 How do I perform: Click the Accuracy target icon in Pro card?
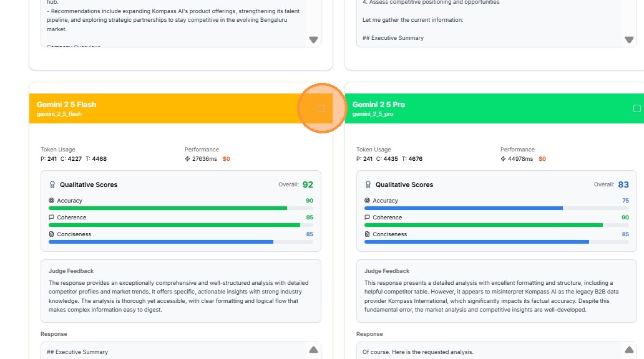click(x=367, y=201)
